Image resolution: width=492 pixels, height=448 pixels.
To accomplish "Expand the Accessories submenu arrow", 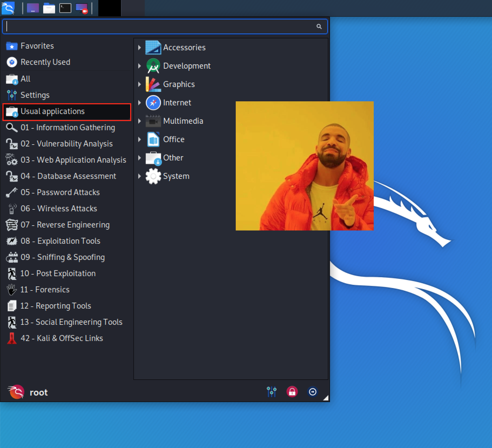I will click(139, 48).
